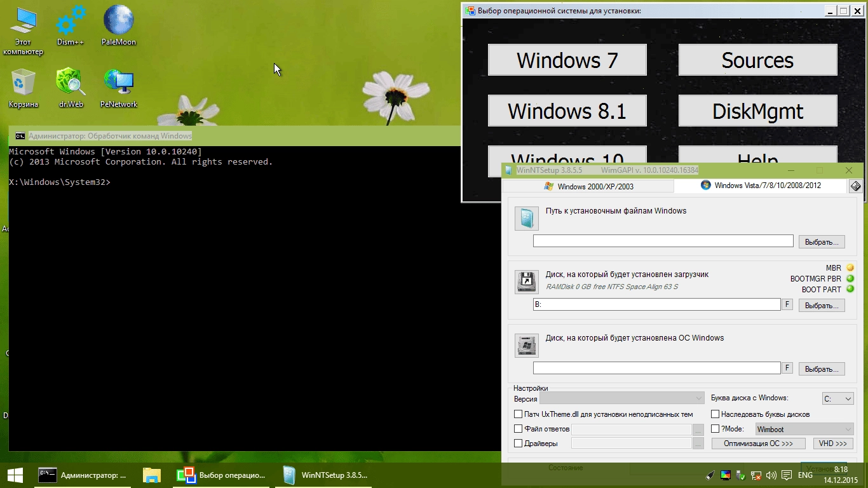Click the Windows installation files path icon
Screen dimensions: 868x488
coord(526,218)
